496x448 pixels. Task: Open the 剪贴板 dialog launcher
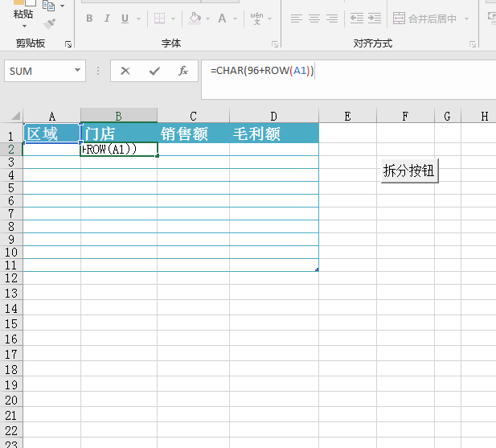tap(68, 44)
